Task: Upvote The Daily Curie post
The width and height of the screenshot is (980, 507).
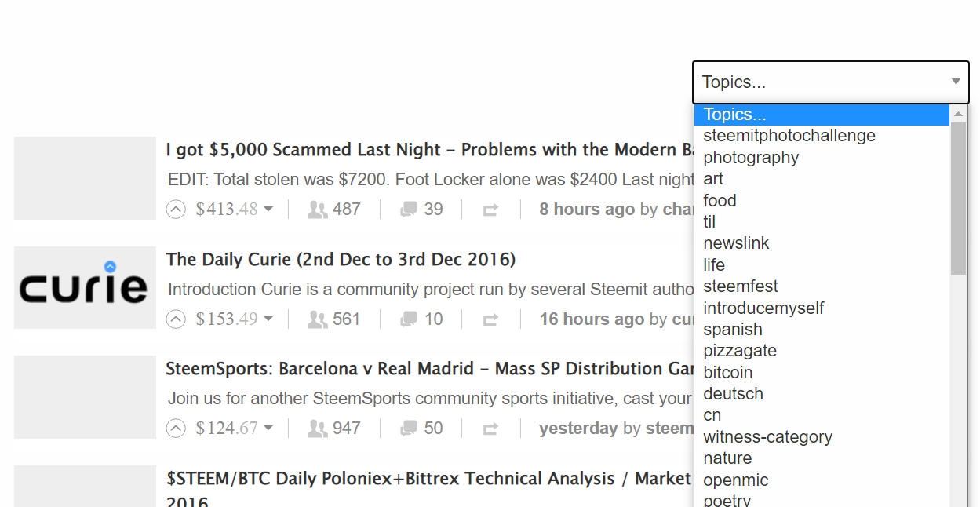Action: (x=176, y=319)
